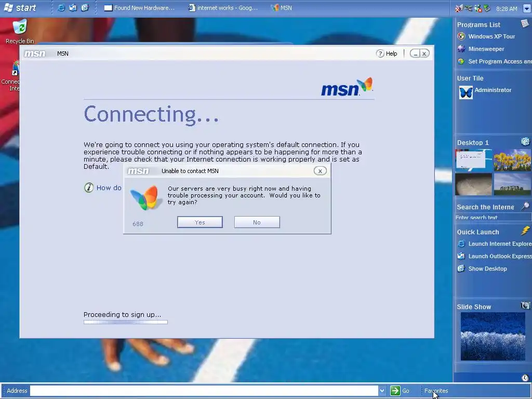The width and height of the screenshot is (532, 399).
Task: Click the Internet Explorer icon in the sidebar Quick Launch
Action: coord(461,244)
